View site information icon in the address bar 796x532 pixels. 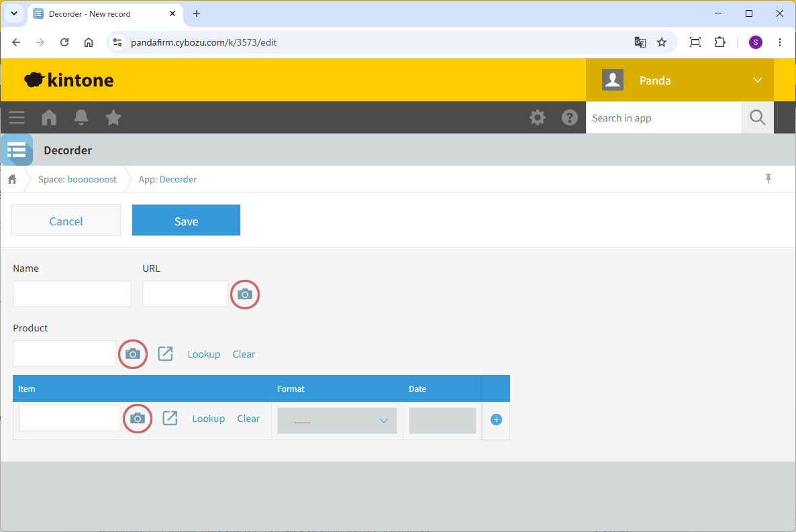[x=117, y=42]
